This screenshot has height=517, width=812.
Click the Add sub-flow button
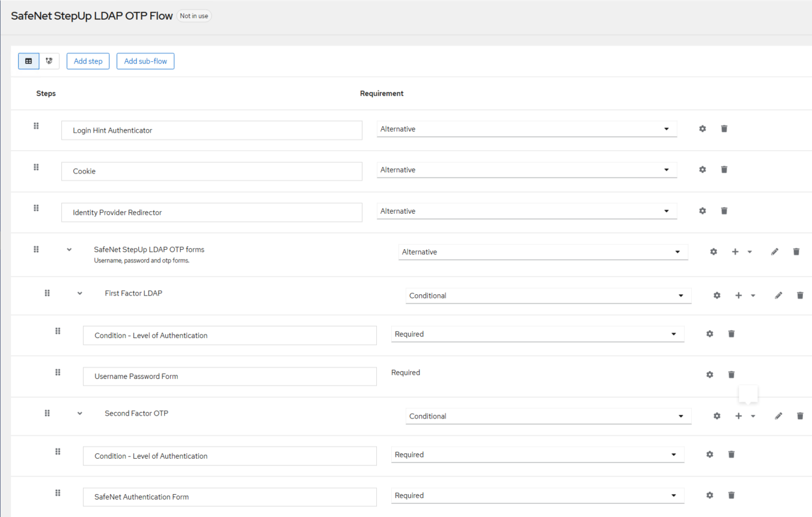pos(145,61)
